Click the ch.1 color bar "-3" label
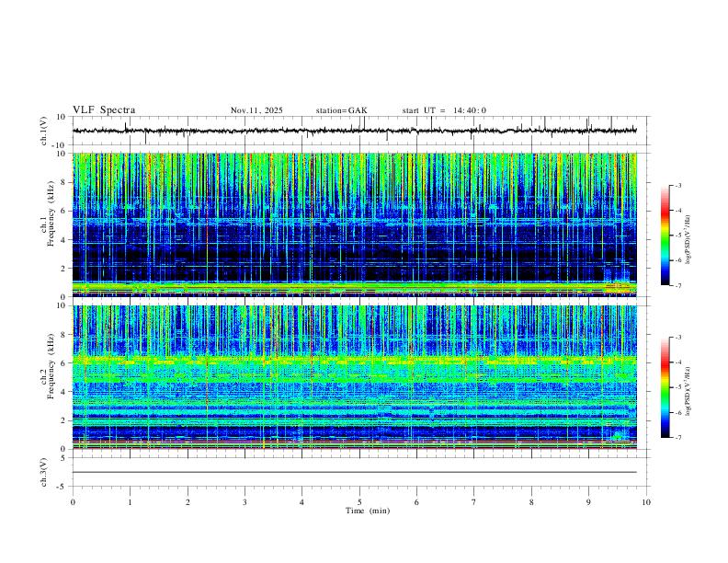The width and height of the screenshot is (728, 563). coord(677,185)
